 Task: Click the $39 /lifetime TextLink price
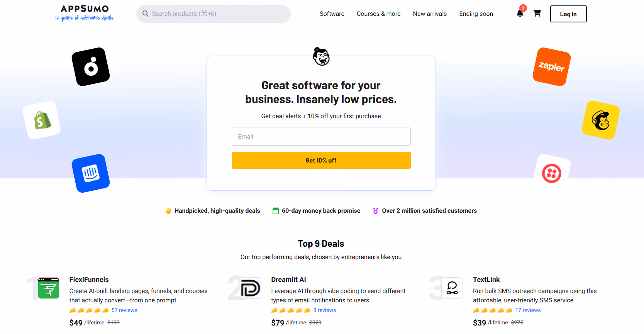tap(490, 322)
